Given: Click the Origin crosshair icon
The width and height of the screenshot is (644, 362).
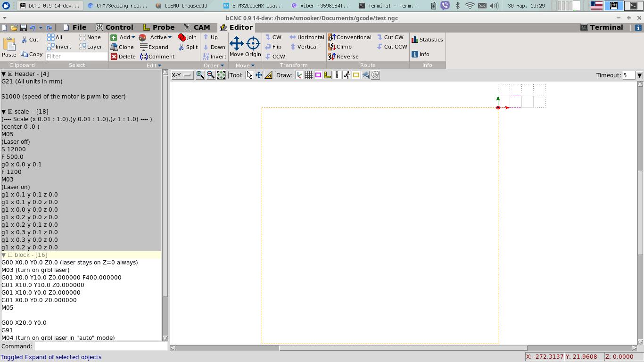Looking at the screenshot, I should 253,47.
